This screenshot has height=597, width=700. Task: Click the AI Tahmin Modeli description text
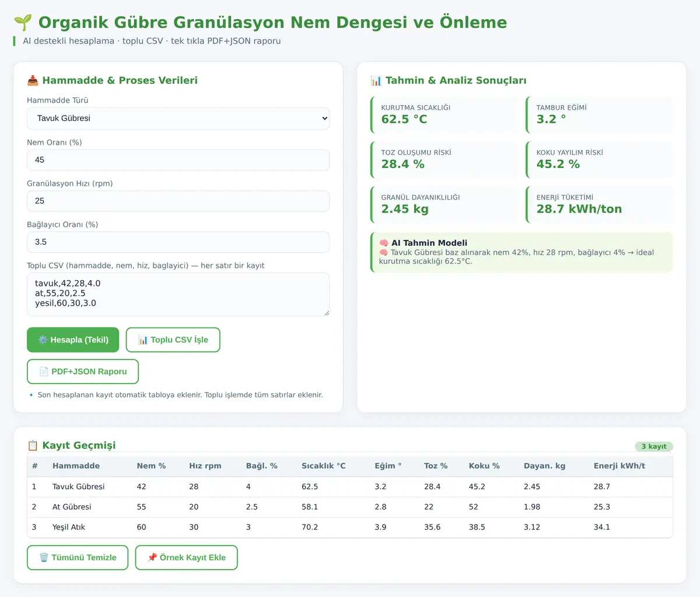coord(517,257)
